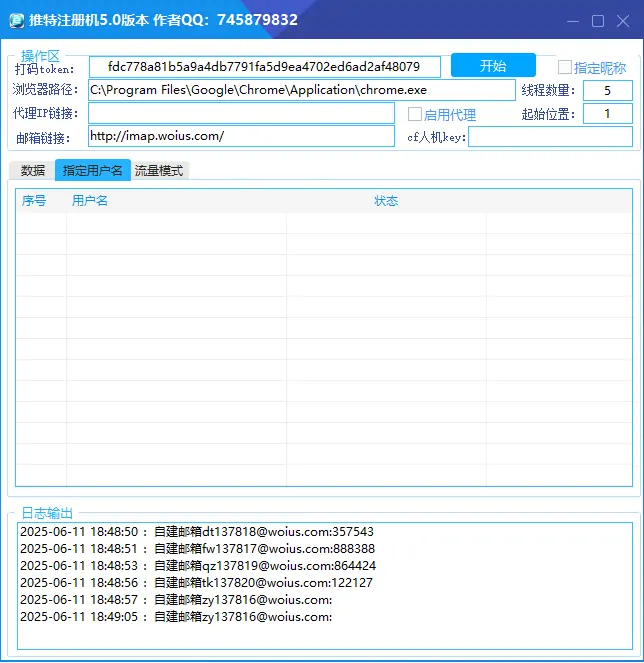Select the 18:48:57 zy137816 log line
The height and width of the screenshot is (663, 644).
176,600
